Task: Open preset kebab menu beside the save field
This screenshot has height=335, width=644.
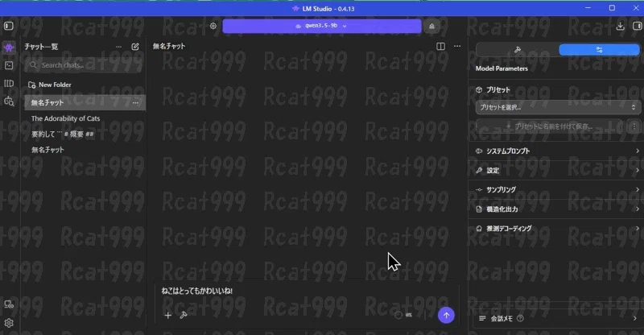Action: coord(634,126)
